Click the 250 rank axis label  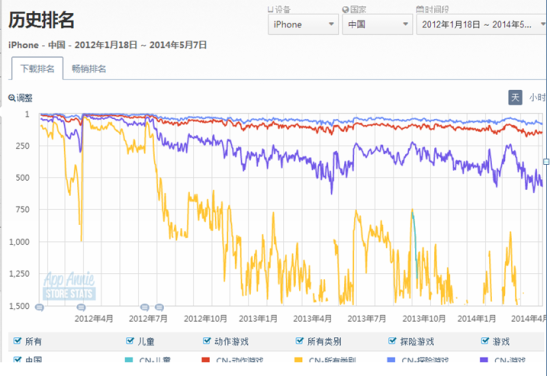pos(22,146)
